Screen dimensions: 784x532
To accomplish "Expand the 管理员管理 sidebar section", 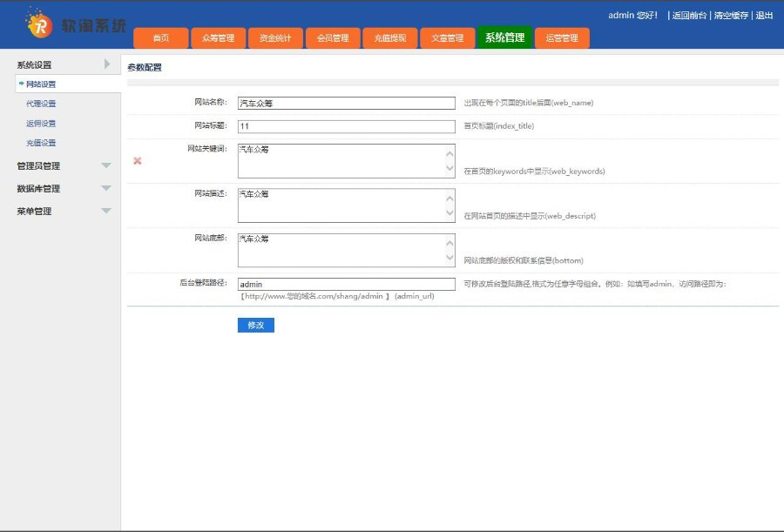I will coord(106,165).
